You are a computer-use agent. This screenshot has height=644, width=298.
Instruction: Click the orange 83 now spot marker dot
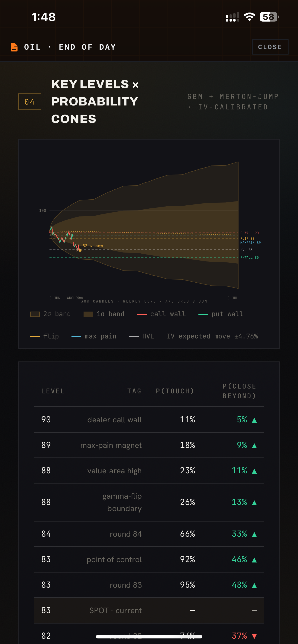point(80,250)
